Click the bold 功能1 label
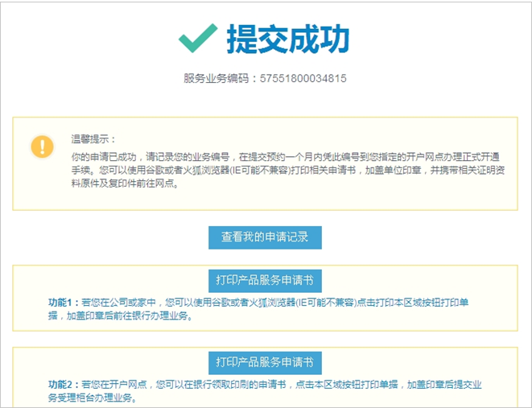The width and height of the screenshot is (532, 408). click(63, 303)
